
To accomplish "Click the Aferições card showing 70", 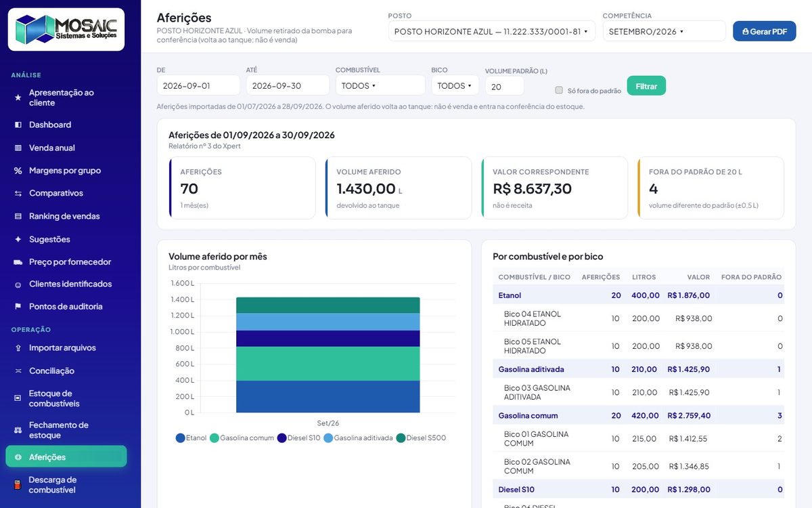I will (242, 188).
